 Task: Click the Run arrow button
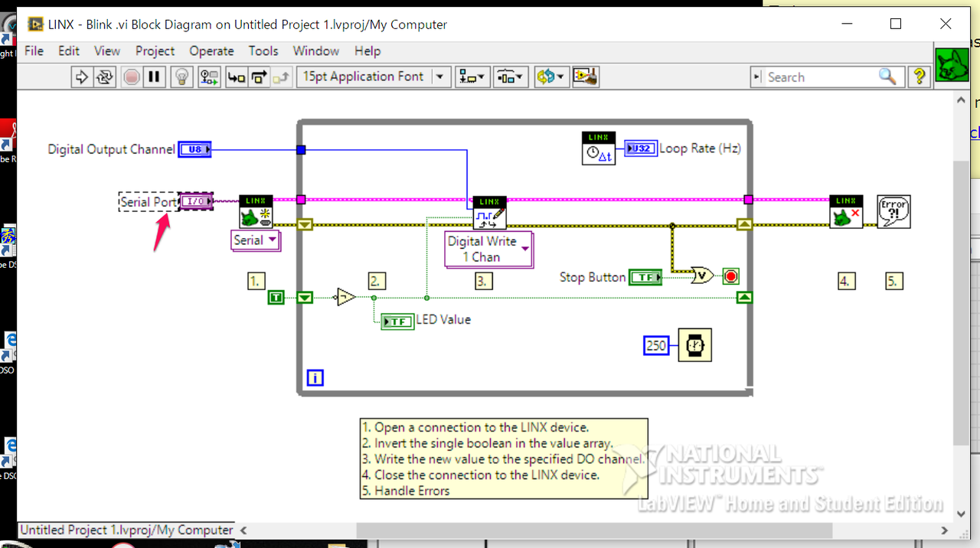[81, 77]
